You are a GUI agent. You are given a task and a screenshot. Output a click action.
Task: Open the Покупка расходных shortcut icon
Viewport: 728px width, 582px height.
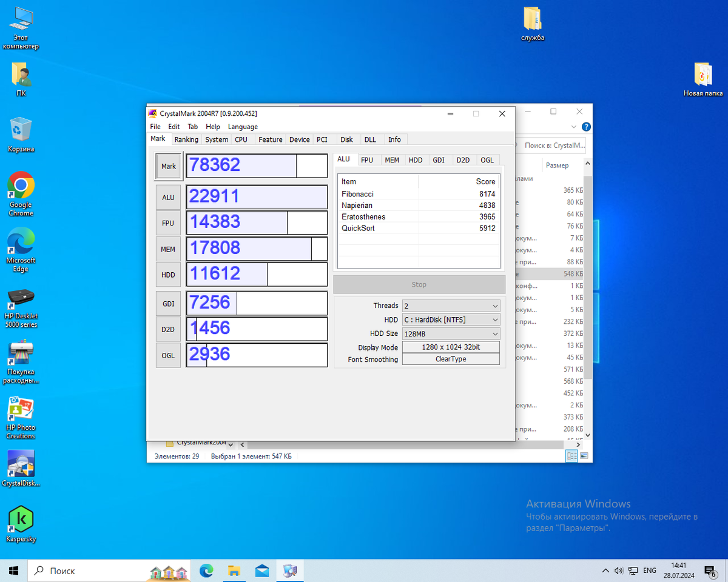pos(21,363)
